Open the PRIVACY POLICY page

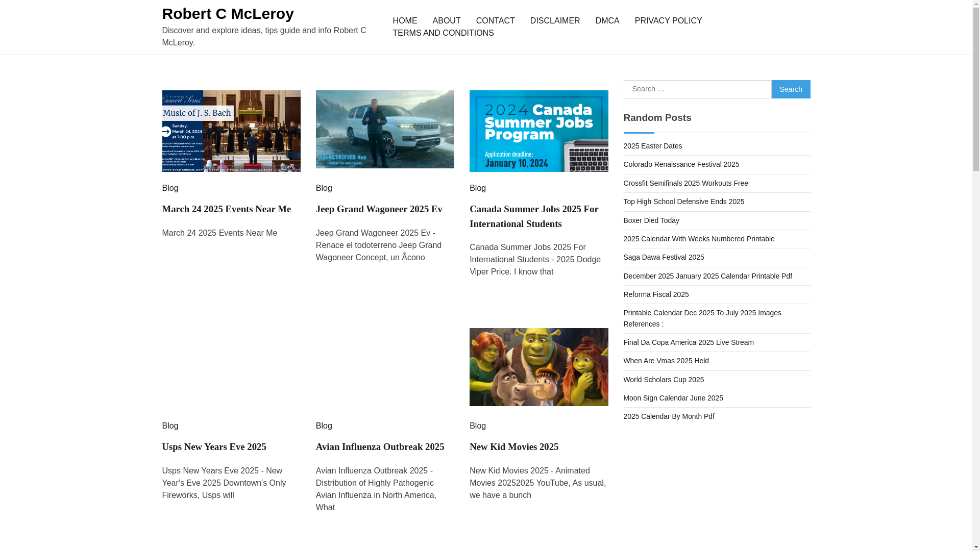tap(668, 21)
